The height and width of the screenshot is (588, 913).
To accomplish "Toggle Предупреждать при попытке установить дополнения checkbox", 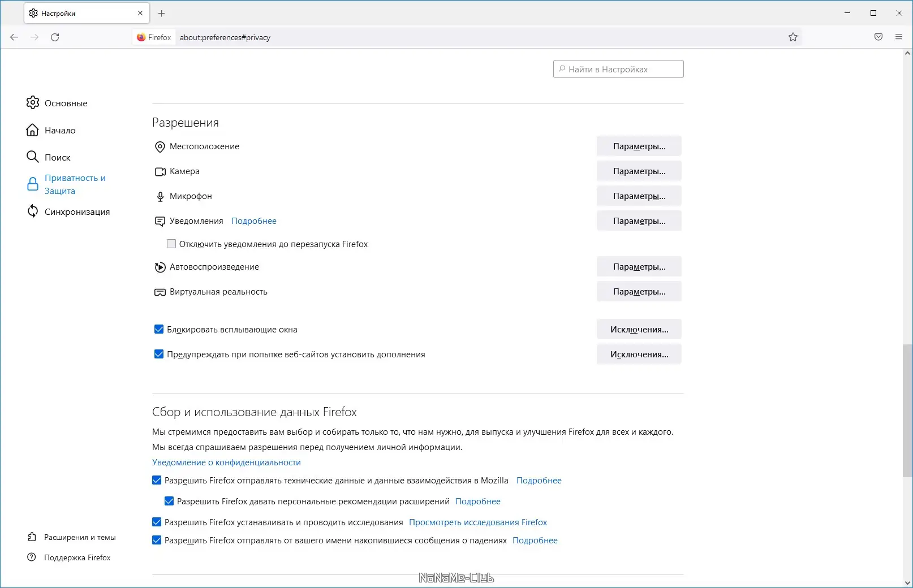I will click(x=159, y=354).
